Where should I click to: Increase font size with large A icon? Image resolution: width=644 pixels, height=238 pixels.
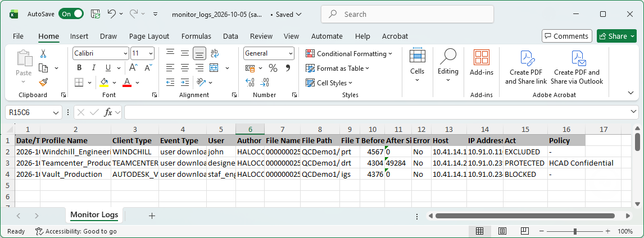133,68
